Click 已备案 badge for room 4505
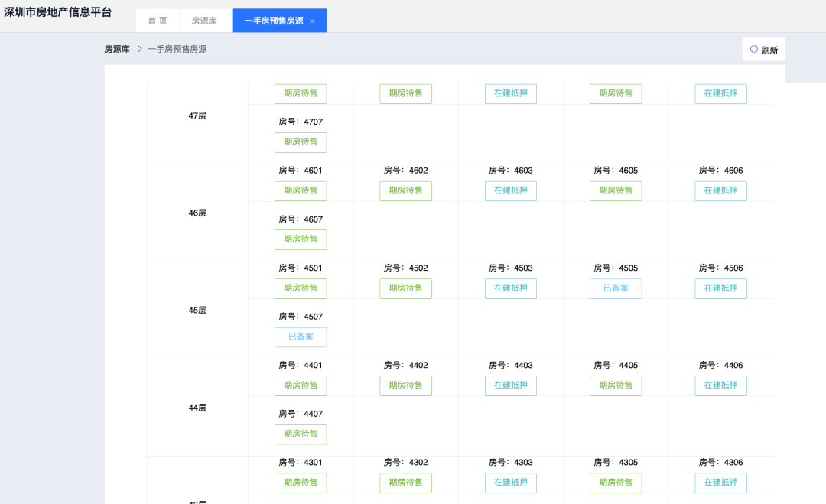826x504 pixels. [616, 288]
